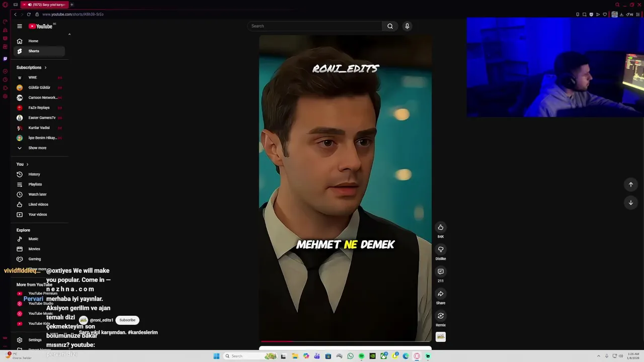
Task: Open the browser profile avatar
Action: point(614,14)
